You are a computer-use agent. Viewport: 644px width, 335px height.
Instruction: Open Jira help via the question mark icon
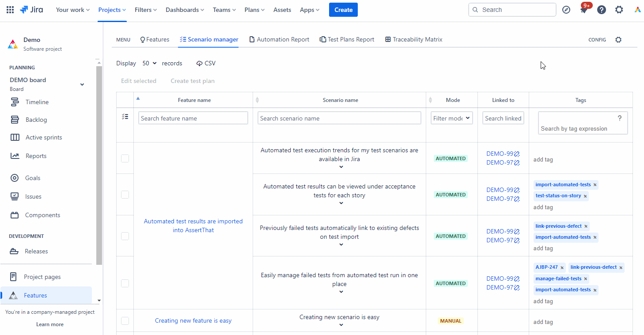602,9
